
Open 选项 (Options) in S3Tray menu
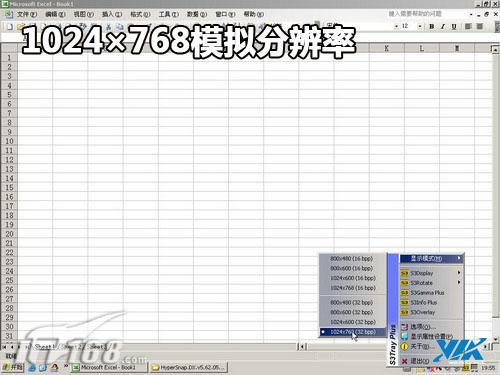pos(431,327)
